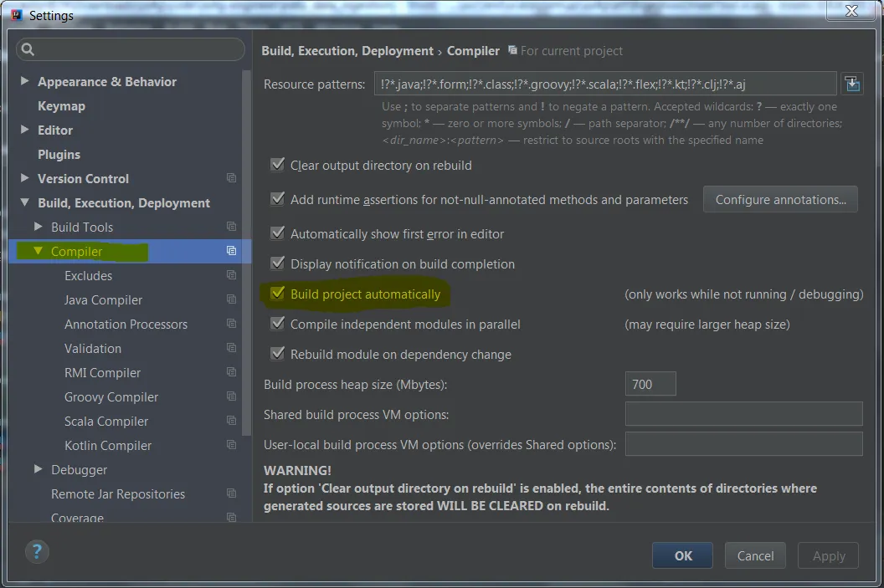Click the resource patterns expand field icon
Screen dimensions: 884x588
pyautogui.click(x=852, y=84)
